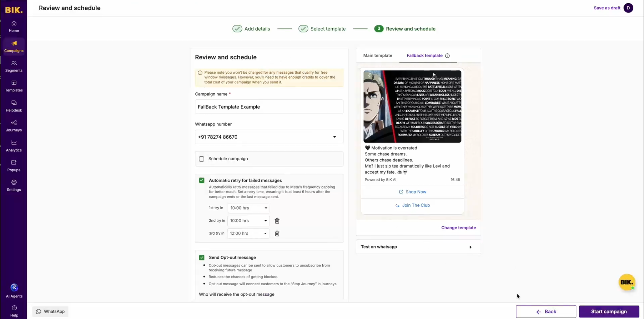Click inside the Campaign name field
The image size is (644, 319).
(x=269, y=107)
